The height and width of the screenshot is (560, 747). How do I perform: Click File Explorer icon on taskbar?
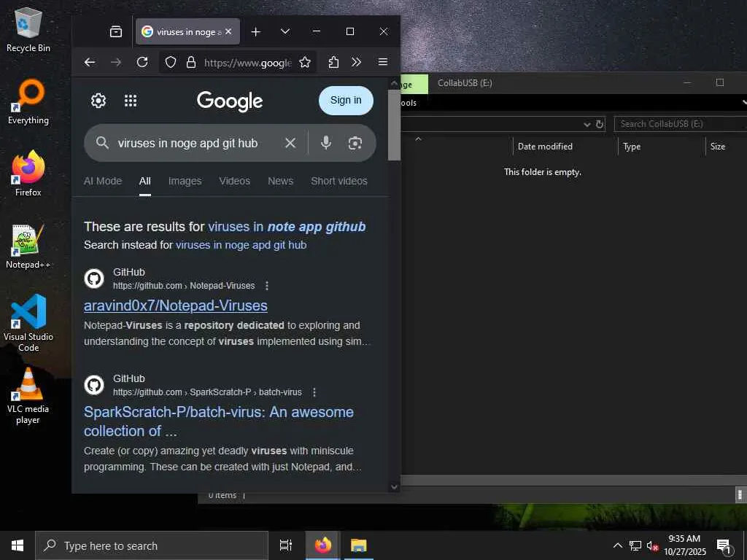point(358,545)
